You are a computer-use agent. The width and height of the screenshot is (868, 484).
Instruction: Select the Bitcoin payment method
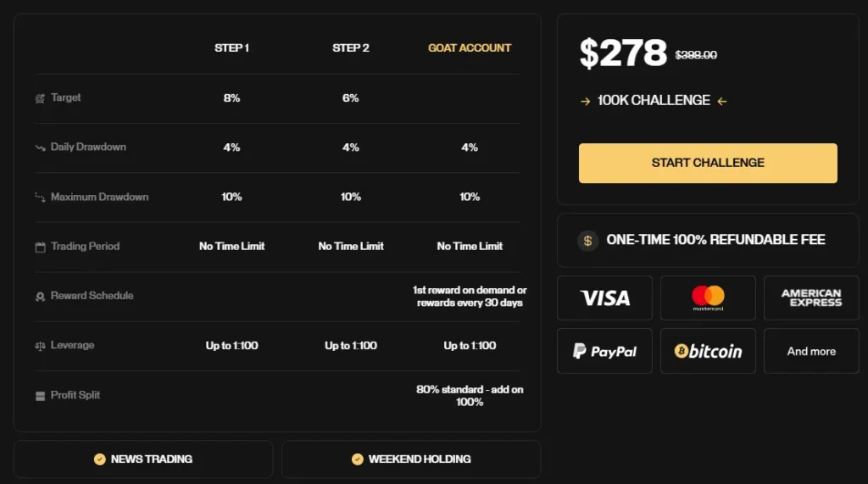(708, 351)
